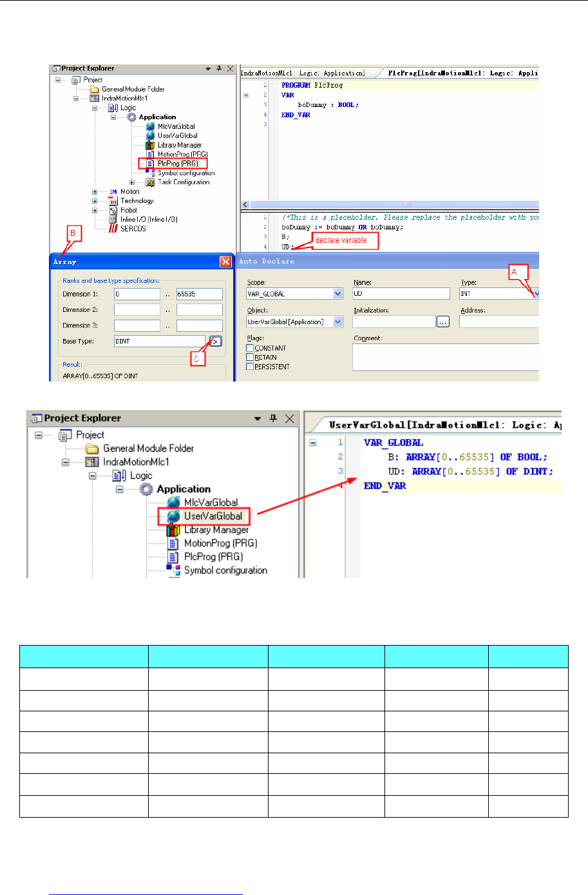Click the Project icon in upper Project Explorer
The image size is (588, 895).
[x=75, y=80]
